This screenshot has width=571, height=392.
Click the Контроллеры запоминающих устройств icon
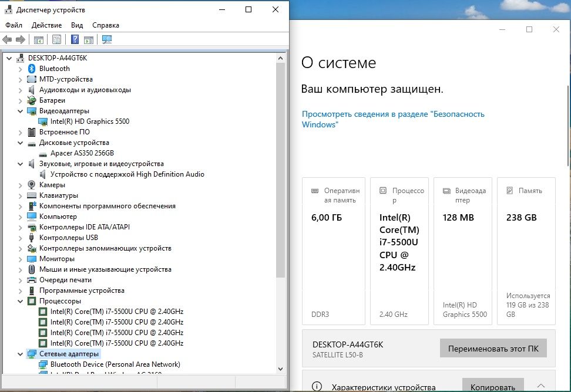(x=32, y=248)
